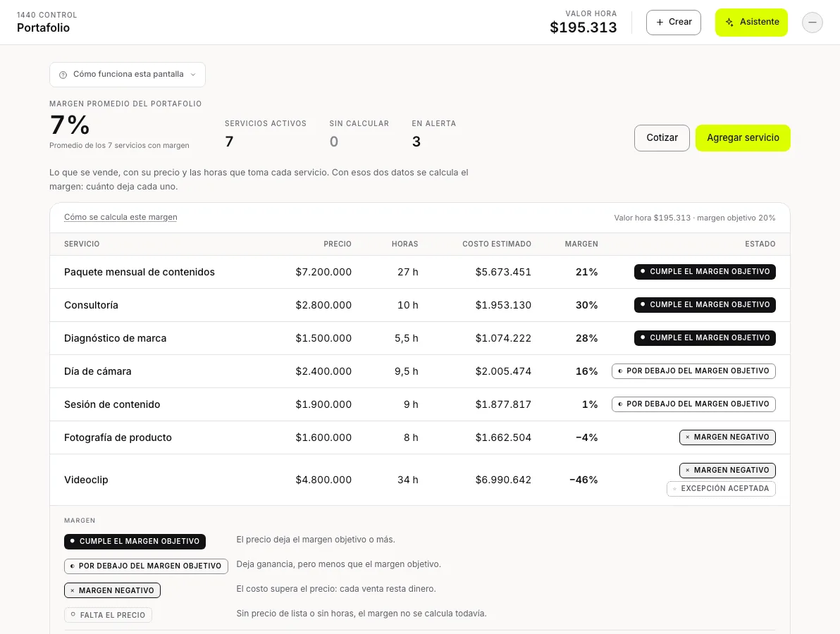Click the Costo estimado column header
The width and height of the screenshot is (840, 634).
pyautogui.click(x=497, y=244)
